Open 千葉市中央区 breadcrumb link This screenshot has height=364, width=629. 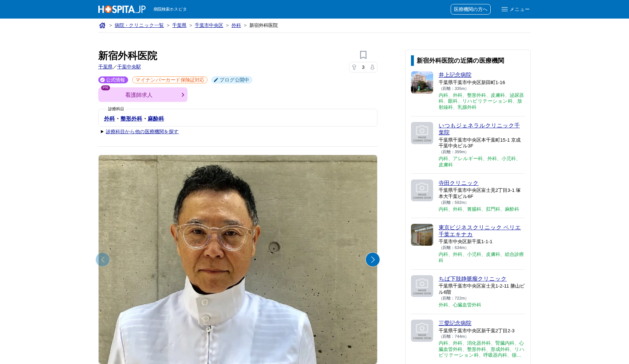tap(209, 25)
